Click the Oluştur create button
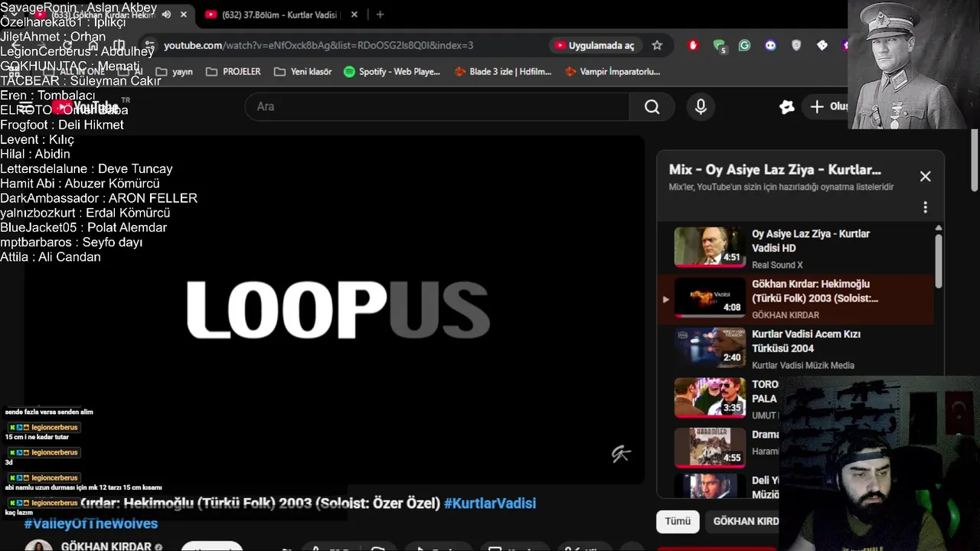 (x=828, y=107)
